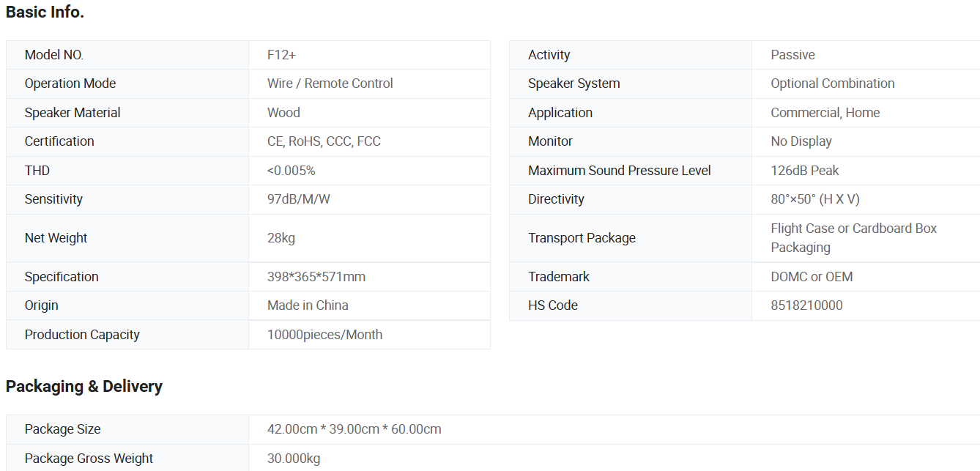Click the CE, RoHS, CCC, FCC certification value
Viewport: 980px width, 471px height.
click(x=324, y=141)
